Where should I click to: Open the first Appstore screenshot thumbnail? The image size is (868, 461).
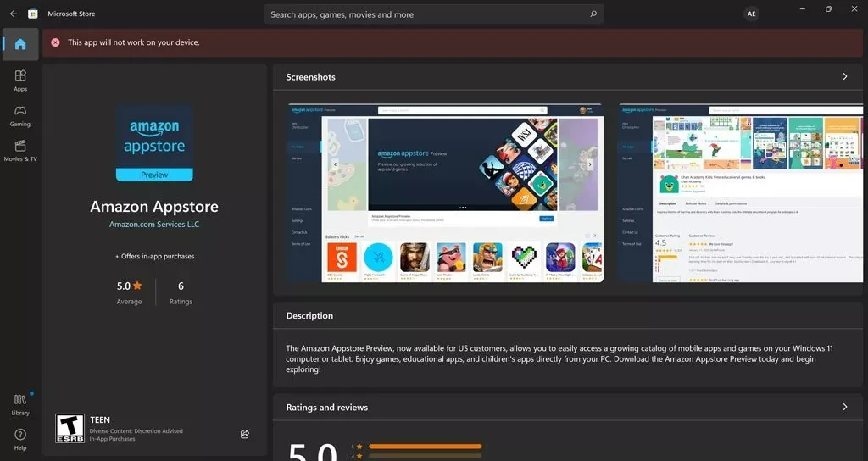[446, 192]
